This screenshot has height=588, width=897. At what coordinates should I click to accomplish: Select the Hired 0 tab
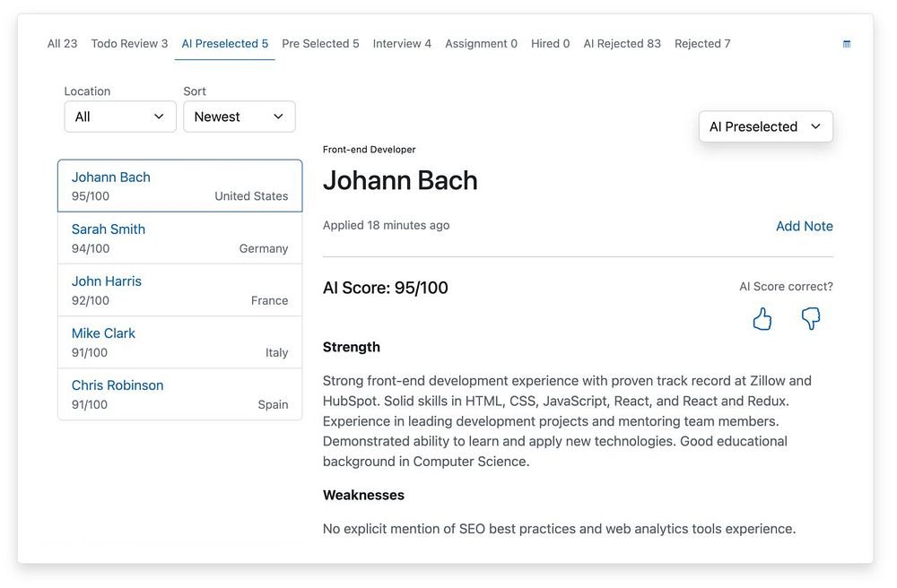tap(550, 44)
